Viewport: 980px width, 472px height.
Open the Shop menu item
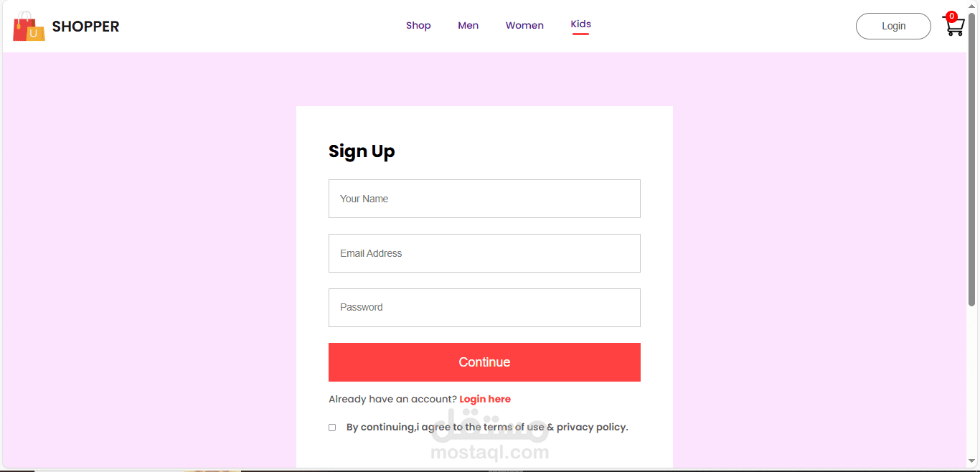coord(418,26)
